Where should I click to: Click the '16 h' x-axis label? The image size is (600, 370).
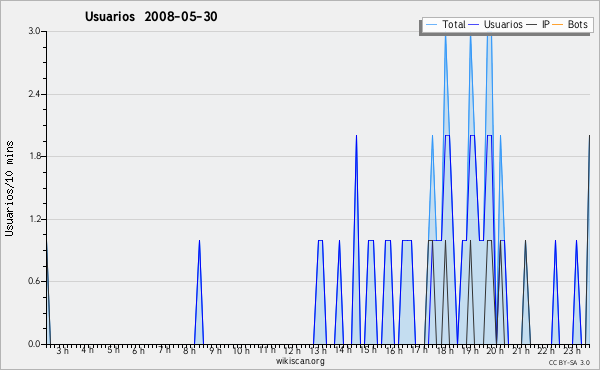(394, 350)
